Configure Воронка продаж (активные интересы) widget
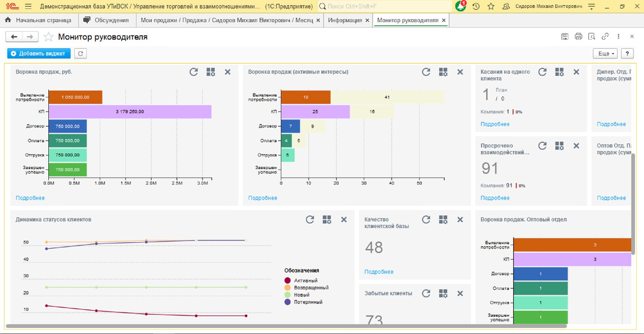 (443, 72)
